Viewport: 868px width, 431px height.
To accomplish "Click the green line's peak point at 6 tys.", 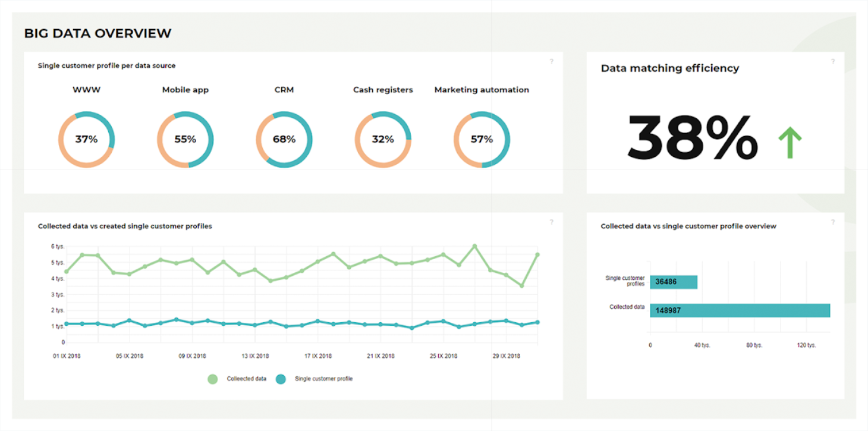I will pyautogui.click(x=474, y=246).
